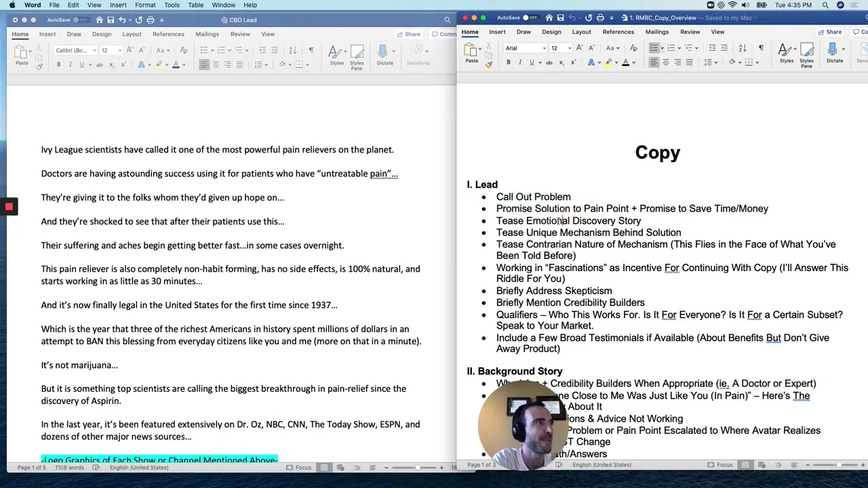
Task: Expand line spacing options in the RMBC_Copy_Overview ribbon
Action: (715, 62)
